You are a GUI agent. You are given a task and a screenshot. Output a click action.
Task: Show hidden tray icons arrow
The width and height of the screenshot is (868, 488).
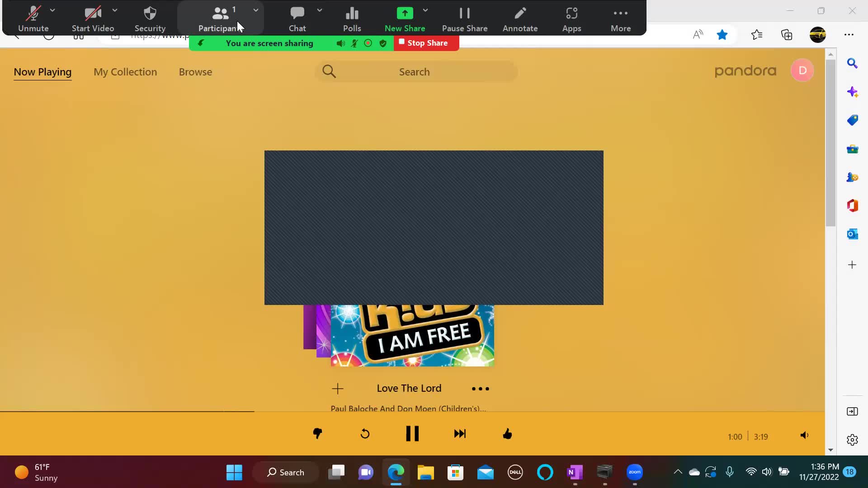(x=678, y=472)
